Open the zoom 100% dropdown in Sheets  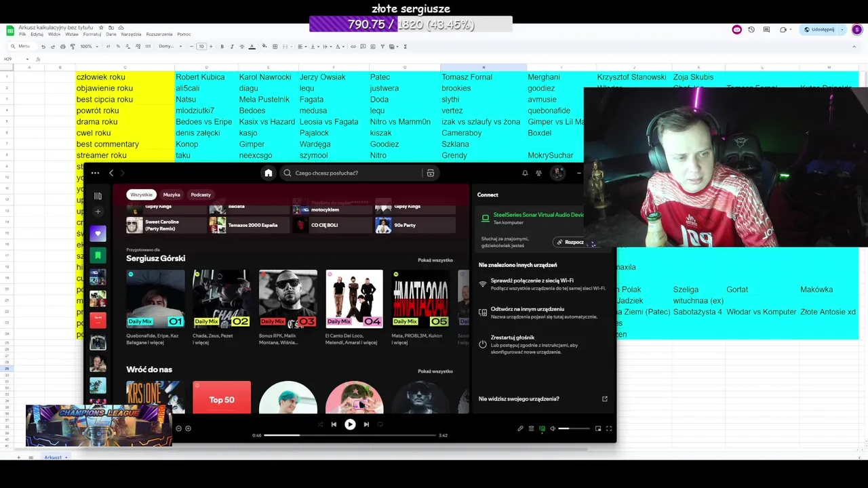pos(89,46)
